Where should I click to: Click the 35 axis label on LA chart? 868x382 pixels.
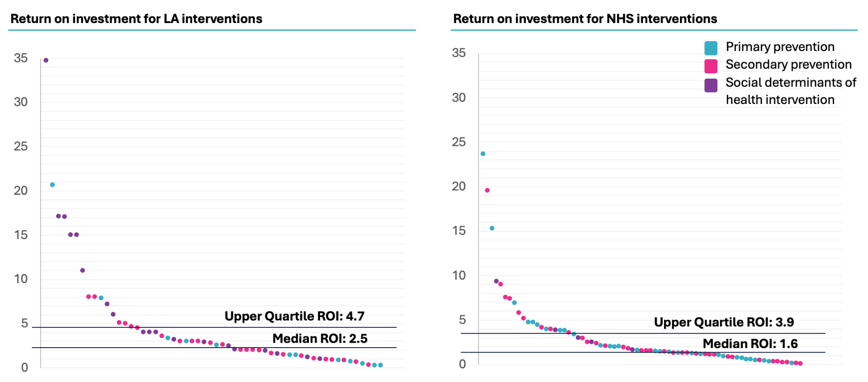(x=21, y=58)
